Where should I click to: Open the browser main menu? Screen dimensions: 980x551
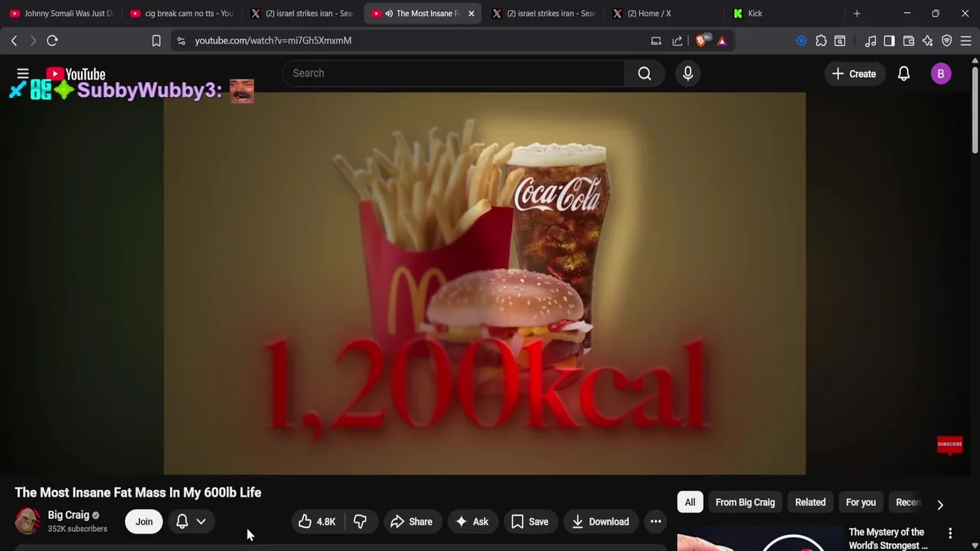[x=966, y=41]
